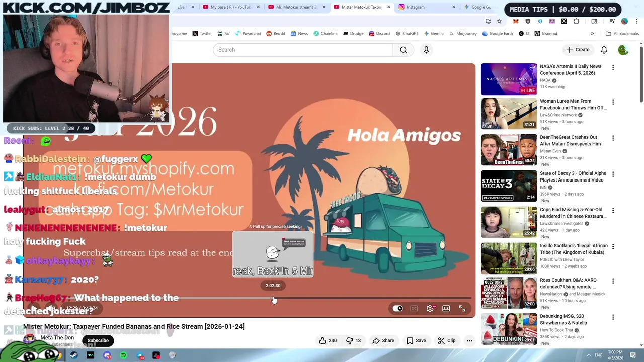
Task: Open Grainrad bookmark
Action: [x=545, y=34]
